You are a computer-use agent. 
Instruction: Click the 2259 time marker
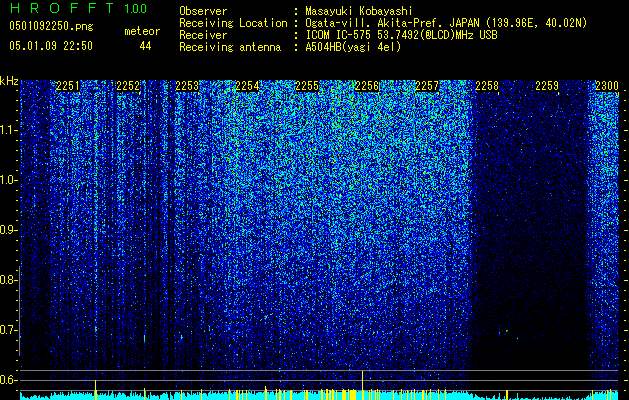(x=547, y=86)
